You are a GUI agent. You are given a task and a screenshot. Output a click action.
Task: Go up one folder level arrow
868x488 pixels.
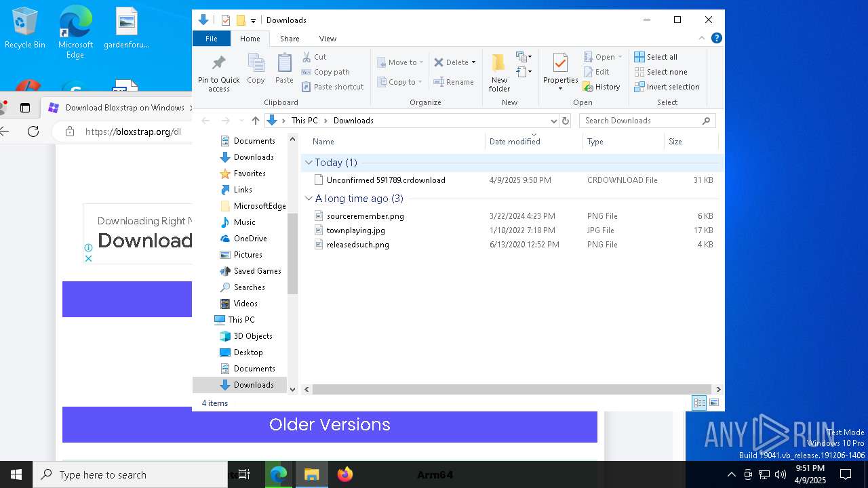(x=255, y=121)
